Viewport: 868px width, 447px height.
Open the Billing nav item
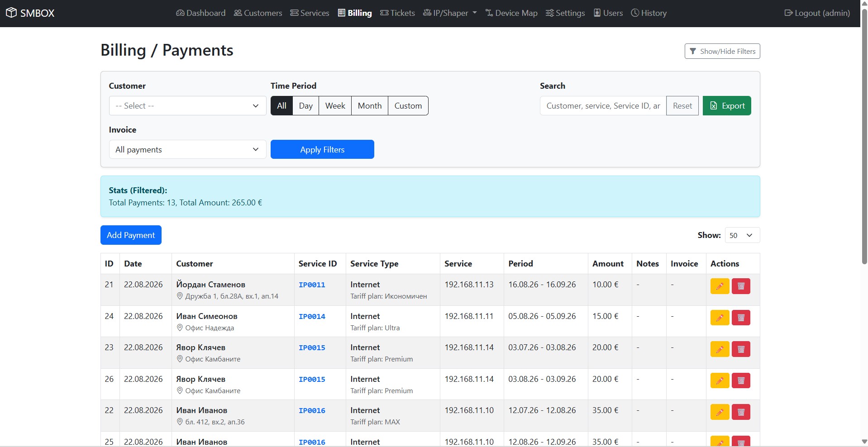(x=355, y=13)
